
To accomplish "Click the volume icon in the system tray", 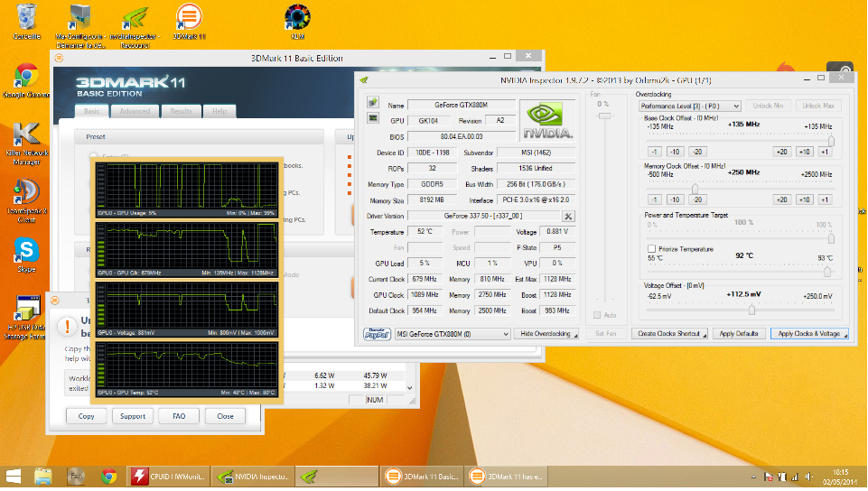I will [808, 477].
